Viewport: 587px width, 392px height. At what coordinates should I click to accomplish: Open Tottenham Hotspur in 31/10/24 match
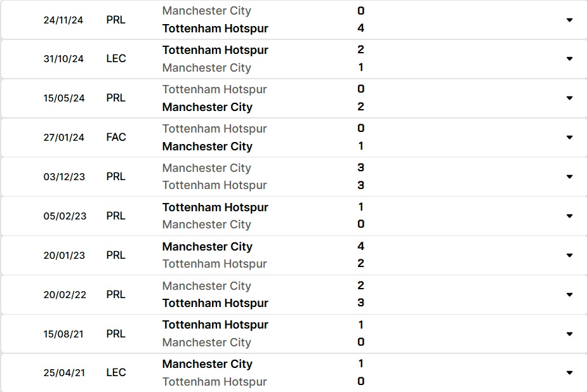(x=215, y=50)
